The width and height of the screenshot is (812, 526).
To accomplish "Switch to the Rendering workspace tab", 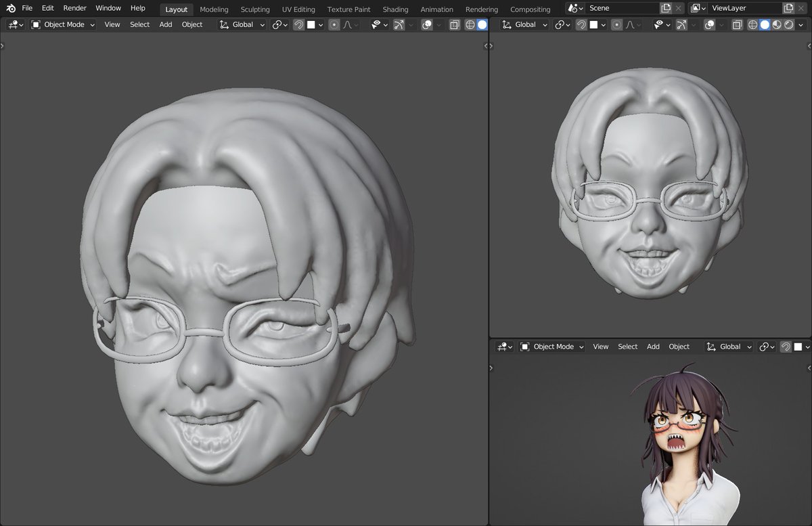I will click(482, 9).
